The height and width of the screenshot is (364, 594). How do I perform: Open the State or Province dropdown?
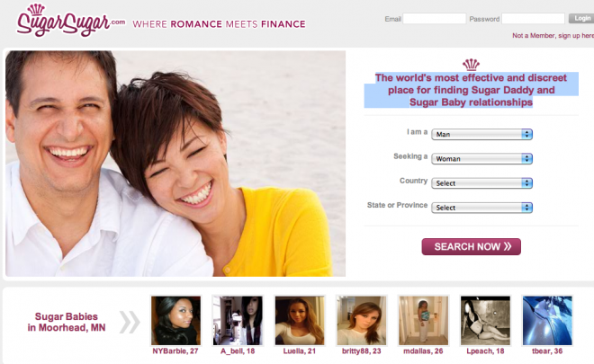coord(481,208)
